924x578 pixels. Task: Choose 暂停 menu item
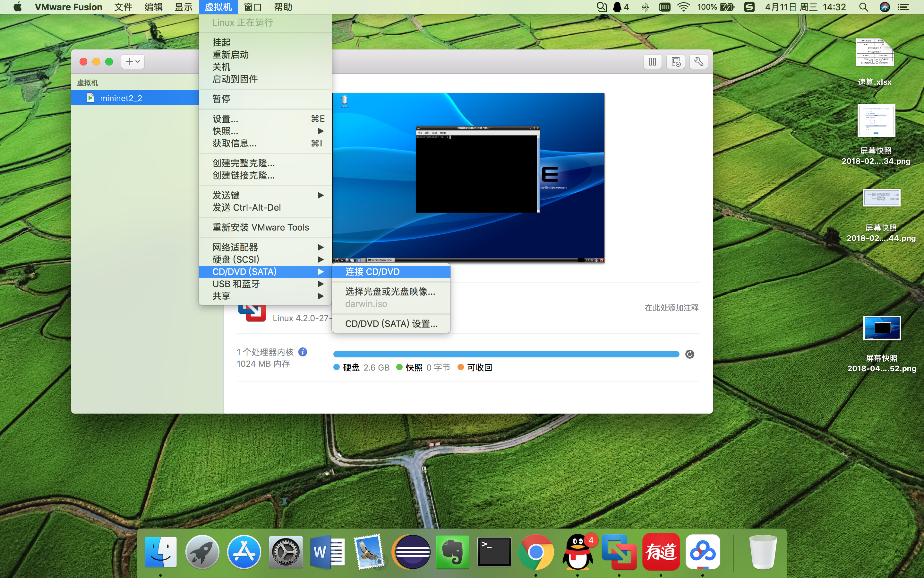tap(265, 99)
